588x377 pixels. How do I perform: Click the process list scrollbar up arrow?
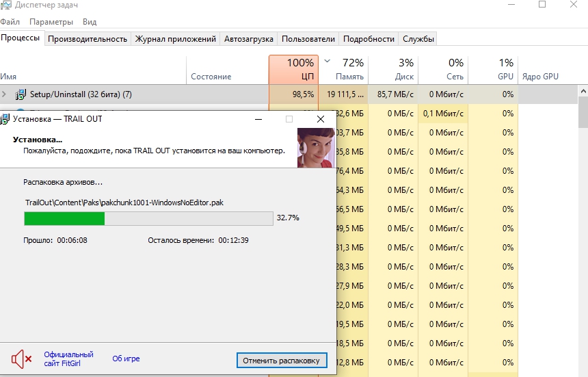583,91
